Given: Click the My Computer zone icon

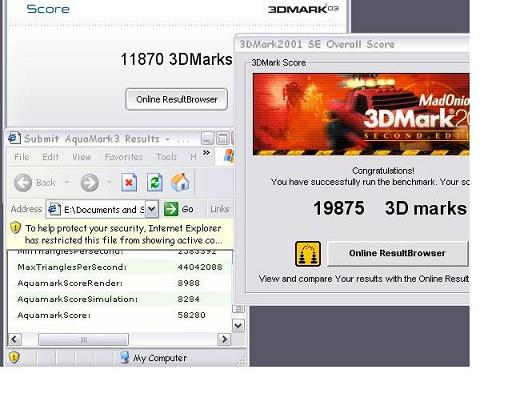Looking at the screenshot, I should (125, 357).
